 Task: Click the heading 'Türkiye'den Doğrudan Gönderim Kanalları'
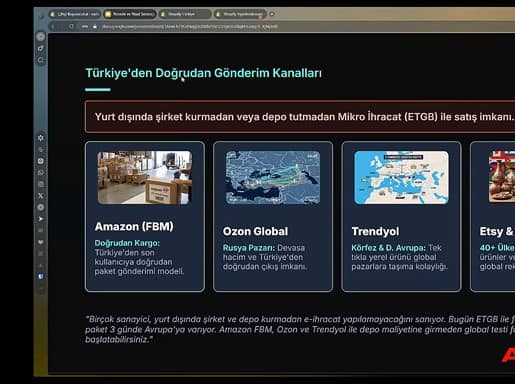click(x=204, y=73)
